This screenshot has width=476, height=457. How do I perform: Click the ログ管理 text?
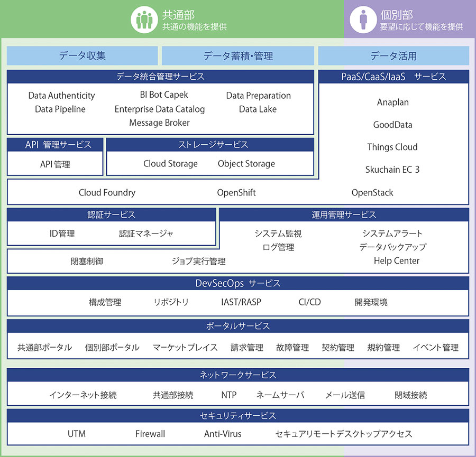(278, 247)
